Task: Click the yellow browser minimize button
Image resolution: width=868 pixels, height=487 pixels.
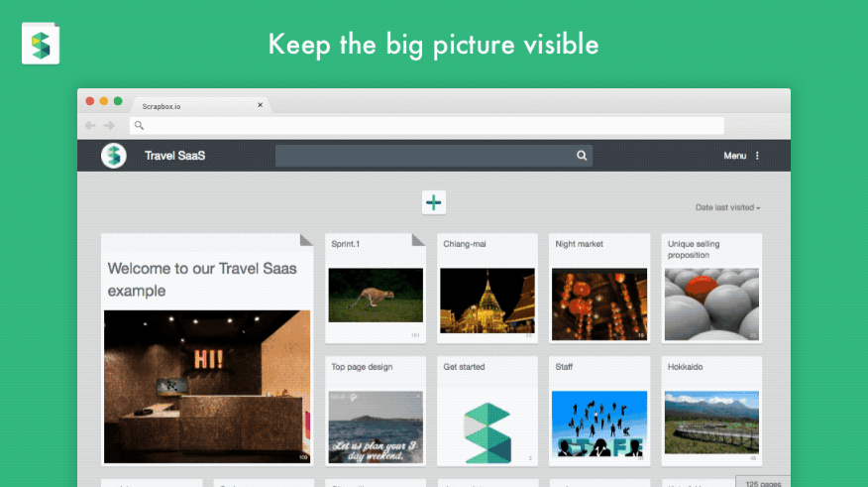Action: (103, 101)
